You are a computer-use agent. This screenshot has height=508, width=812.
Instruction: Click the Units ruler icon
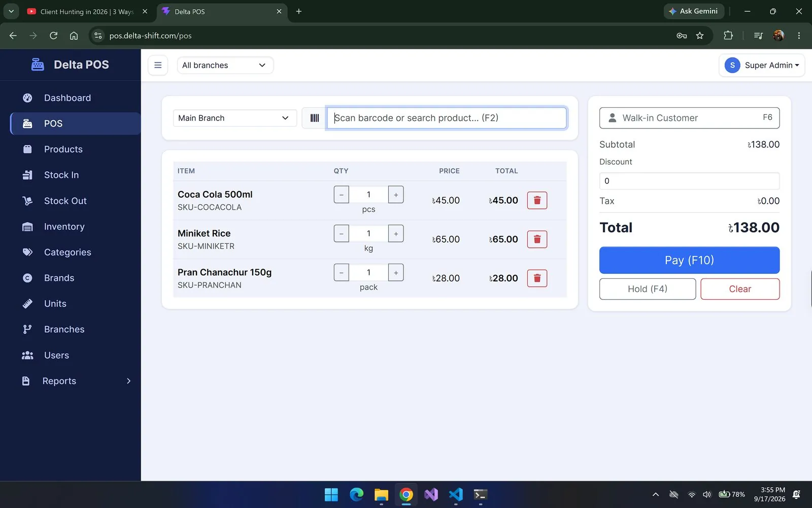point(27,304)
